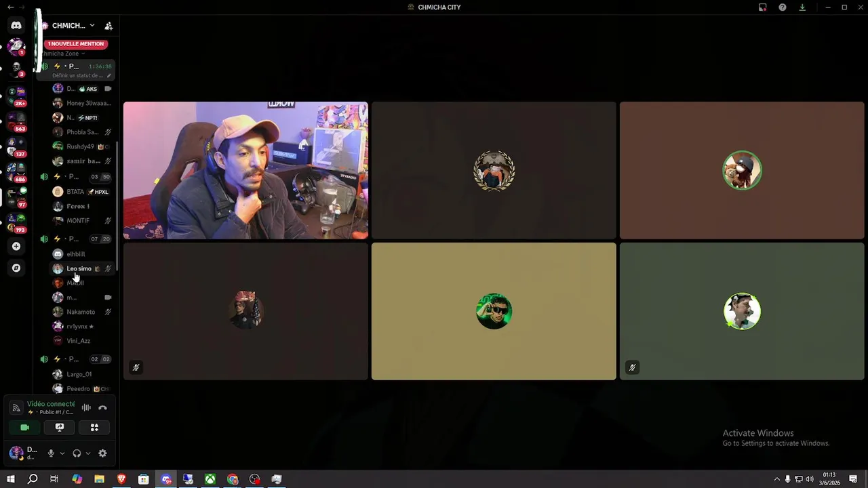Viewport: 868px width, 488px height.
Task: Open the server folder with 2K+ badge
Action: [16, 95]
